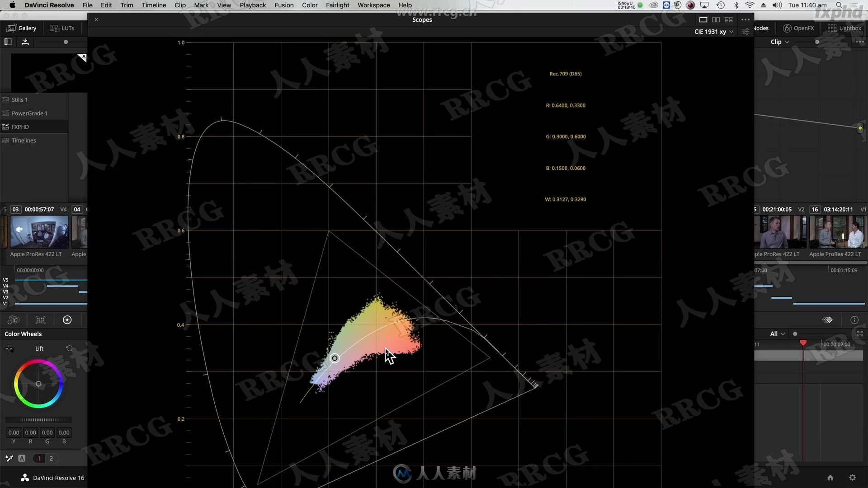This screenshot has height=488, width=868.
Task: Switch to color wheels page 2
Action: pyautogui.click(x=51, y=458)
